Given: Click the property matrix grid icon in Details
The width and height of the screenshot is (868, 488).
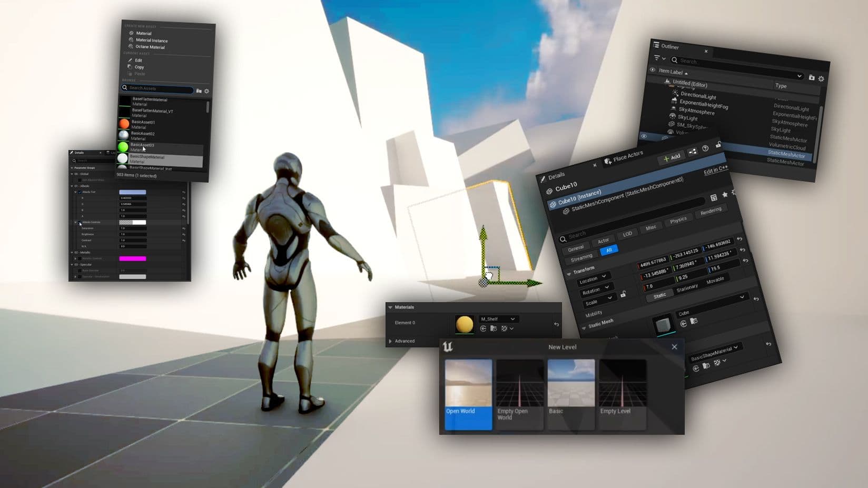Looking at the screenshot, I should pyautogui.click(x=714, y=198).
